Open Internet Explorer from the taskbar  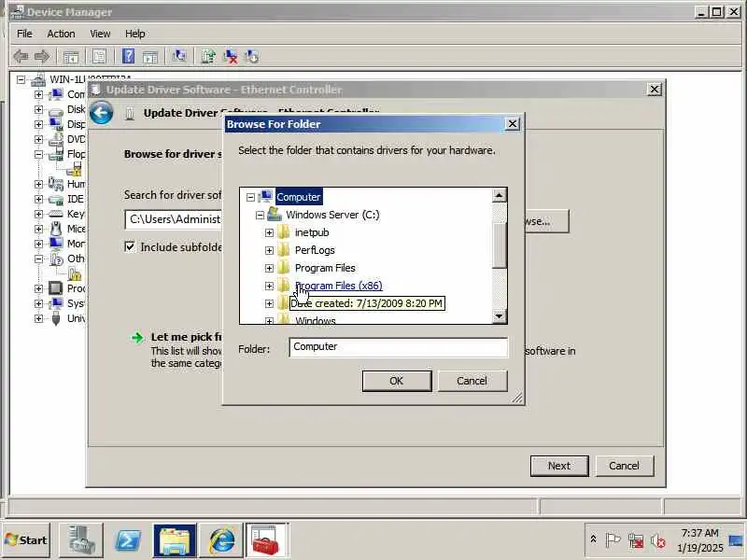[221, 540]
